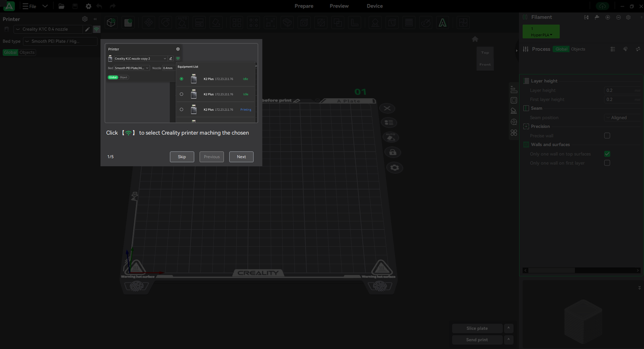Click the add plate grid icon

pyautogui.click(x=128, y=23)
